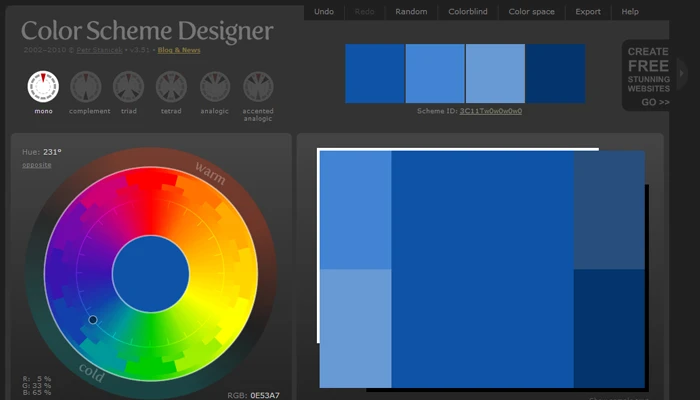Pick the analogic scheme icon

pos(215,87)
